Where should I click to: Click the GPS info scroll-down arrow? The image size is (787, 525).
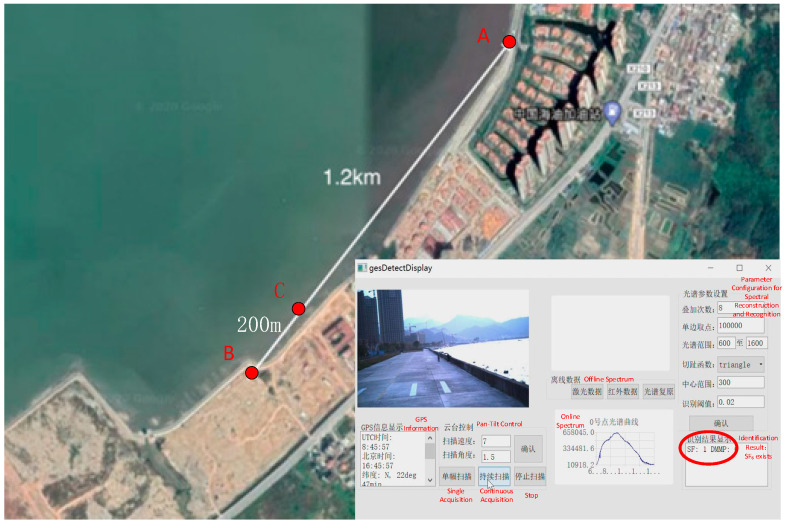(430, 481)
